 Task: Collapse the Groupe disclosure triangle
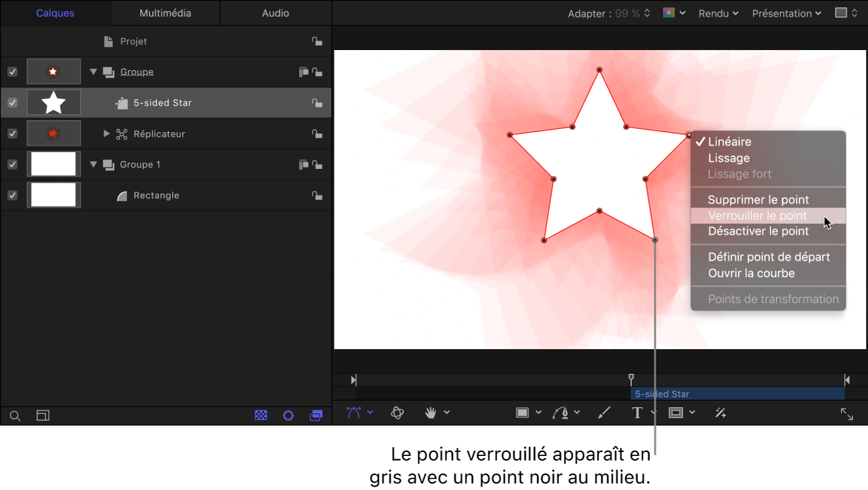[93, 72]
